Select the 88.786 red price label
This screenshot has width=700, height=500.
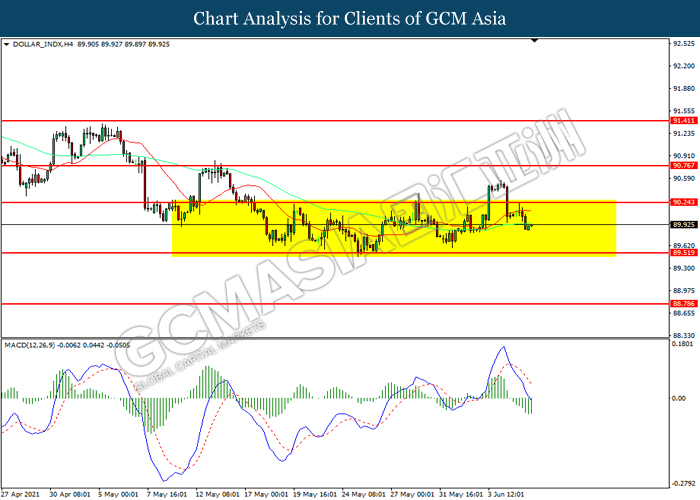point(683,304)
